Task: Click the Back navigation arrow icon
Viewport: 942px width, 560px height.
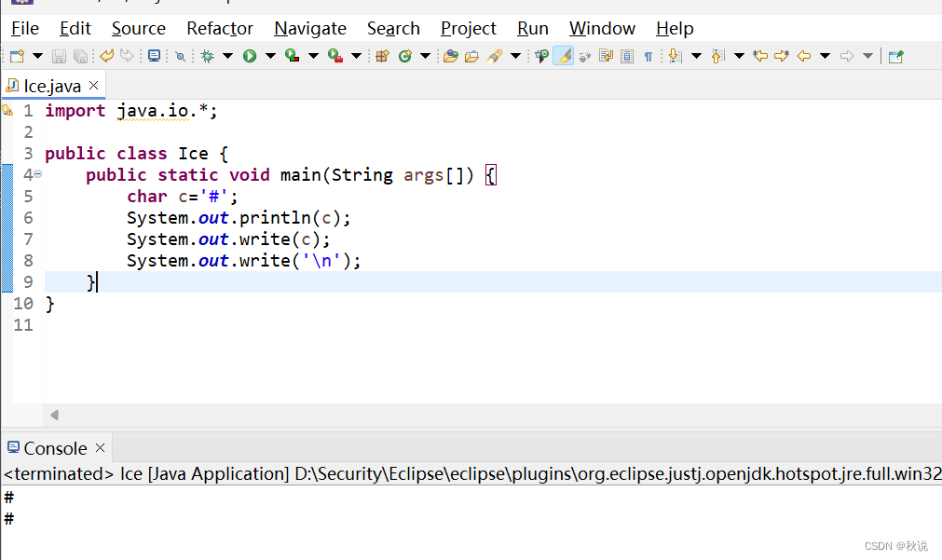Action: (804, 56)
